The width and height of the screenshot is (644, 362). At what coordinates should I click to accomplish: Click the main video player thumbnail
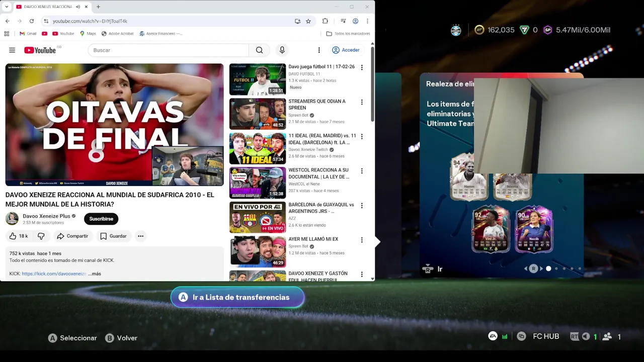tap(115, 125)
